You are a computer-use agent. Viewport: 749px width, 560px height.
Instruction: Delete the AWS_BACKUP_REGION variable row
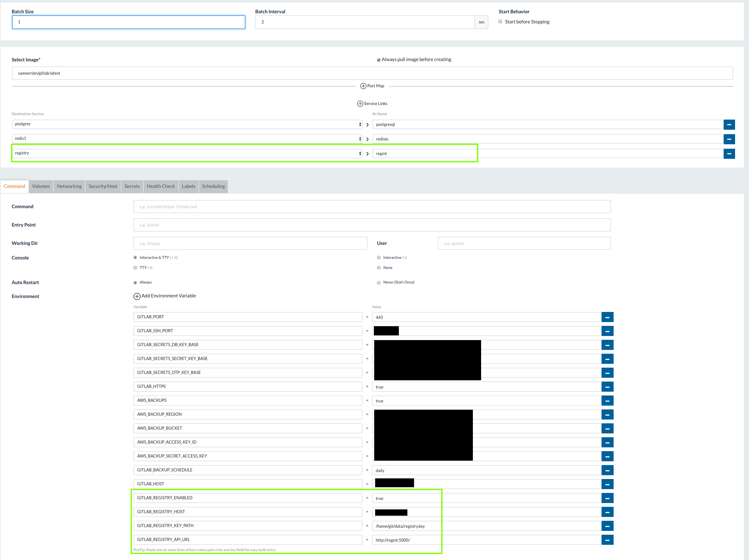tap(607, 415)
